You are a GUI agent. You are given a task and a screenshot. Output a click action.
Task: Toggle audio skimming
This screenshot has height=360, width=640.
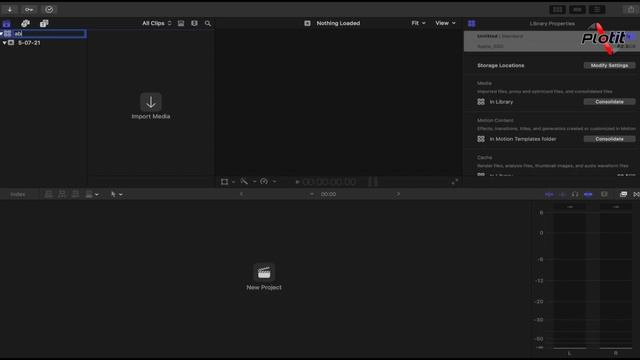coord(562,194)
